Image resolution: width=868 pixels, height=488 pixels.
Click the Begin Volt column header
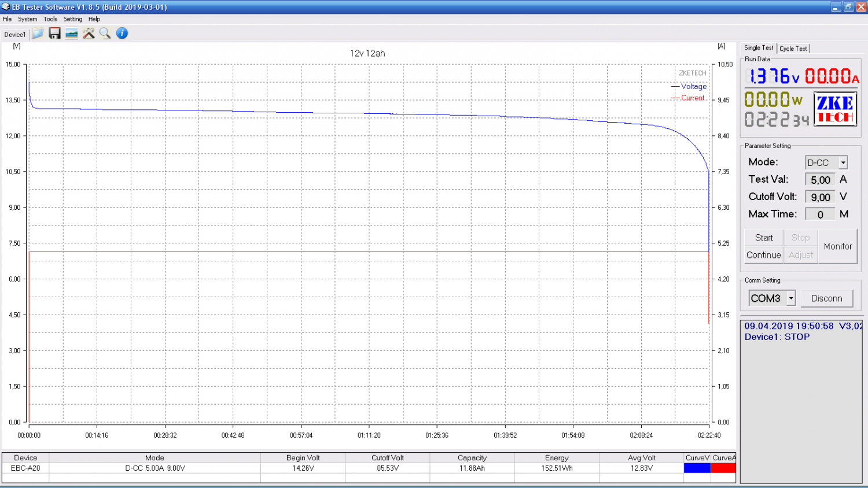pos(303,458)
